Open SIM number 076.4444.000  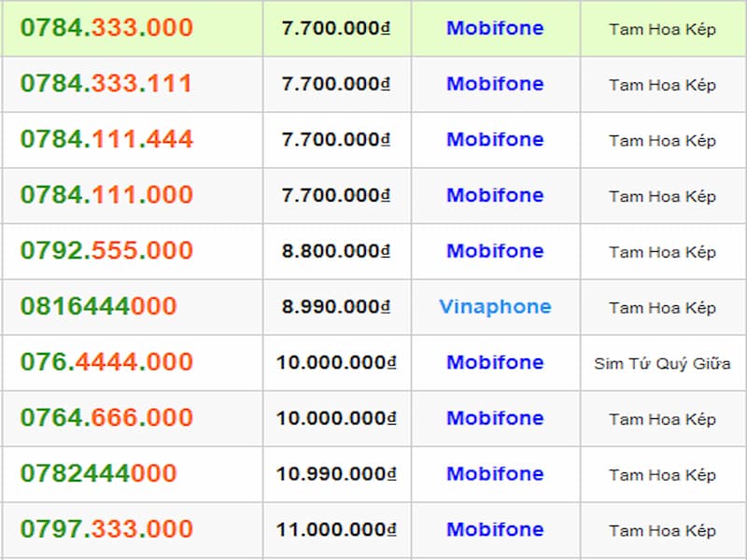(x=106, y=362)
